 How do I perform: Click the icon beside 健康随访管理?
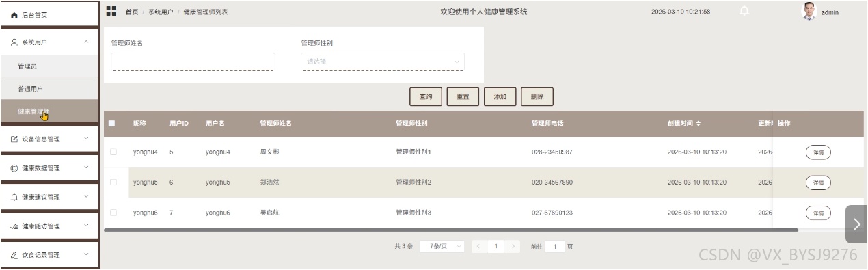pos(14,226)
